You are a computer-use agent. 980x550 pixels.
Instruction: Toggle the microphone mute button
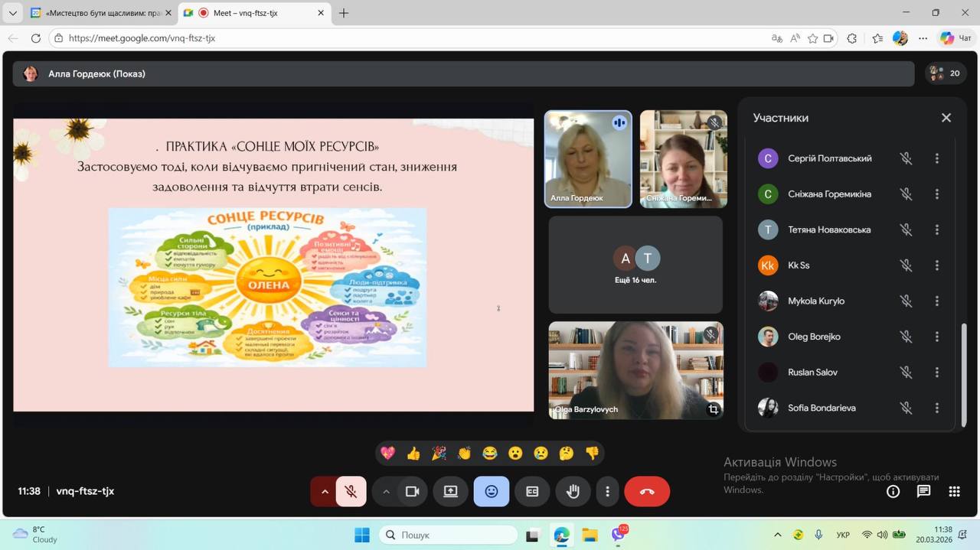pos(351,491)
